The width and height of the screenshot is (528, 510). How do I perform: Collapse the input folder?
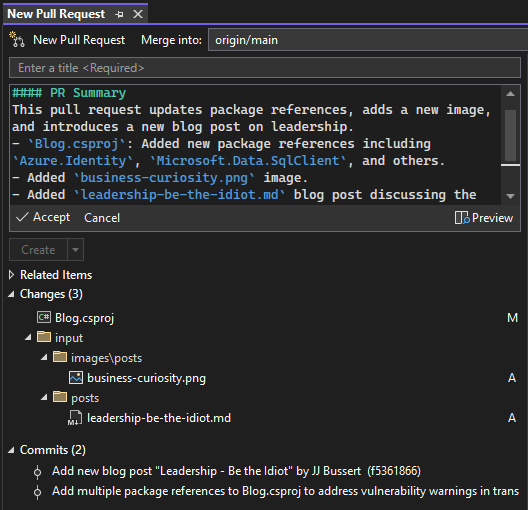coord(28,337)
